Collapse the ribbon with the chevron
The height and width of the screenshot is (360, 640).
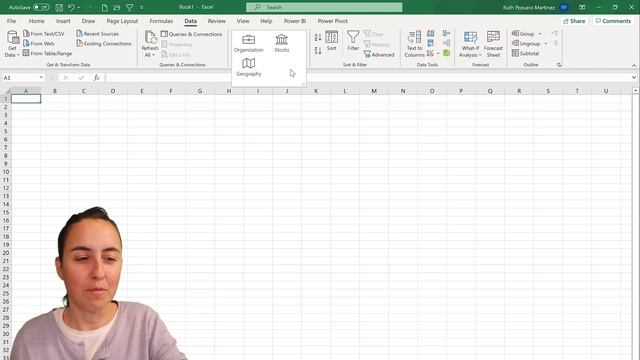pos(634,65)
